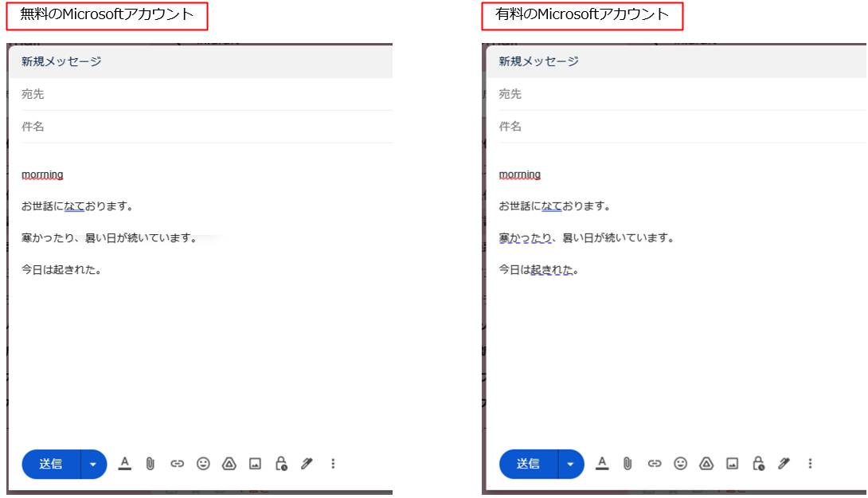Click underlined なて in left message body
The height and width of the screenshot is (498, 868).
coord(74,206)
